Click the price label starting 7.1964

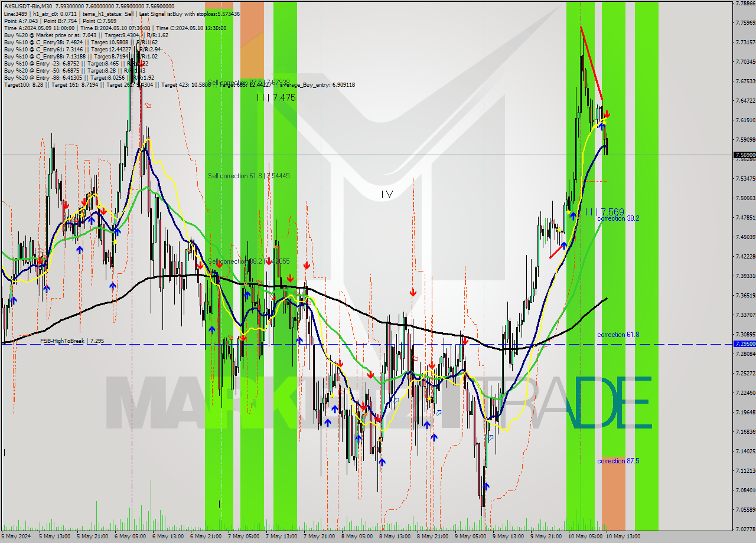tap(745, 412)
